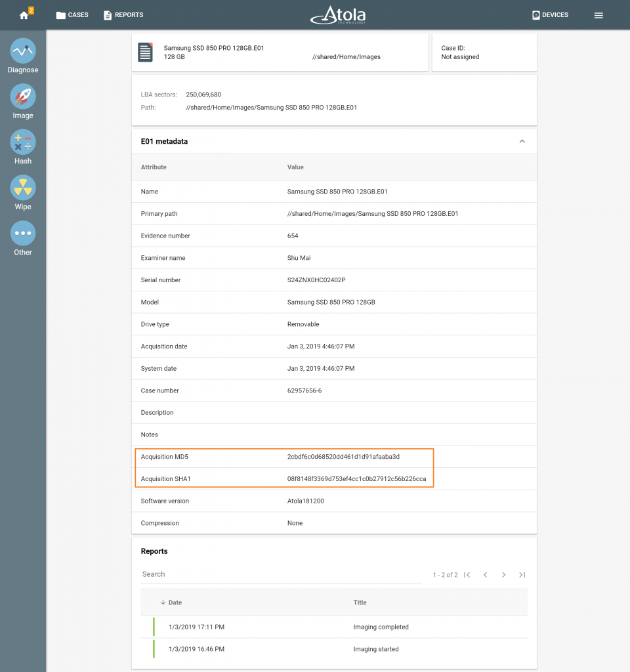Go to the Home dashboard icon
Image resolution: width=630 pixels, height=672 pixels.
click(x=24, y=16)
